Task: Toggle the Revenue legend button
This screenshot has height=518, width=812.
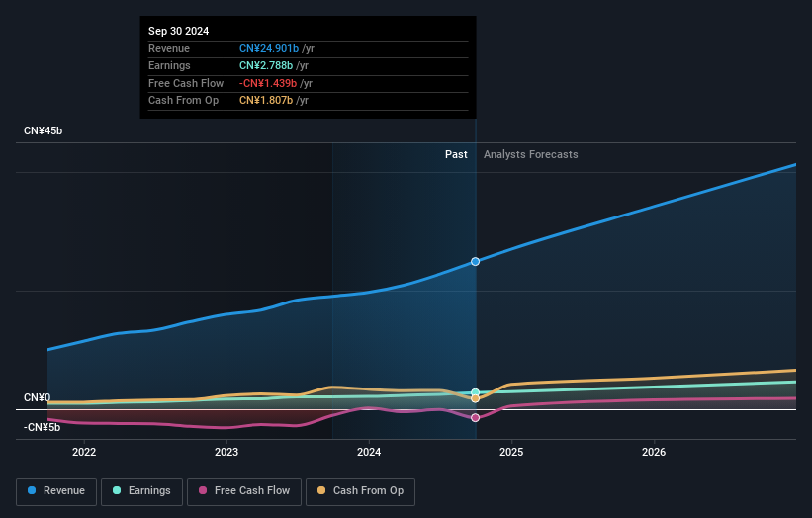Action: coord(56,491)
